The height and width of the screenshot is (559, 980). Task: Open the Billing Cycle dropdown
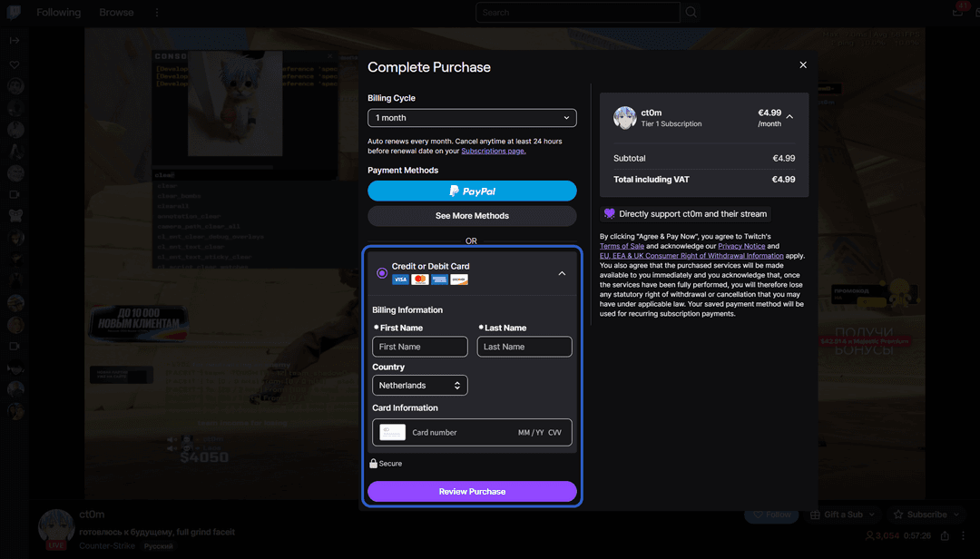click(472, 118)
